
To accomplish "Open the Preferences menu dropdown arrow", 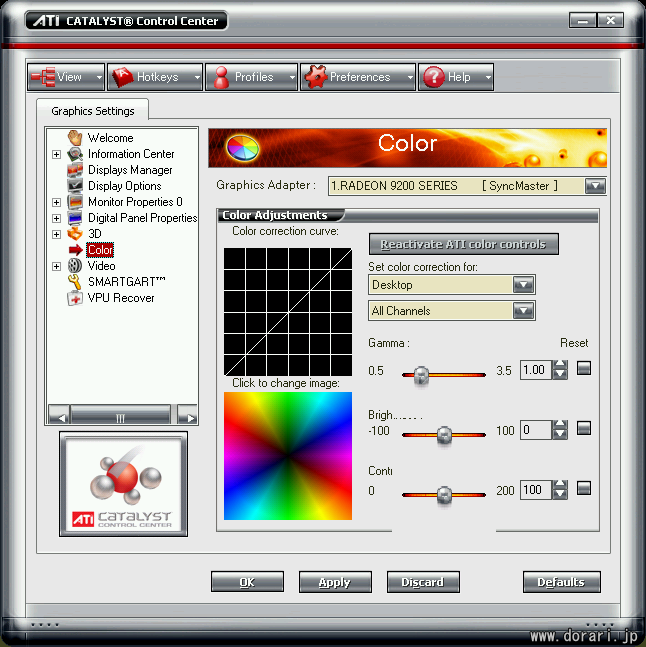I will tap(410, 77).
